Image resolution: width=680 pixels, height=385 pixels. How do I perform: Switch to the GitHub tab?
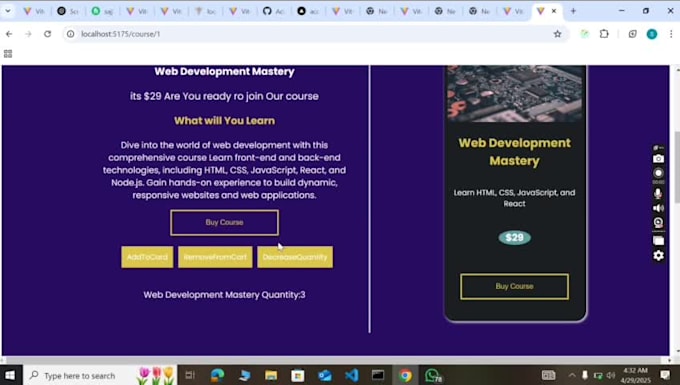click(274, 11)
